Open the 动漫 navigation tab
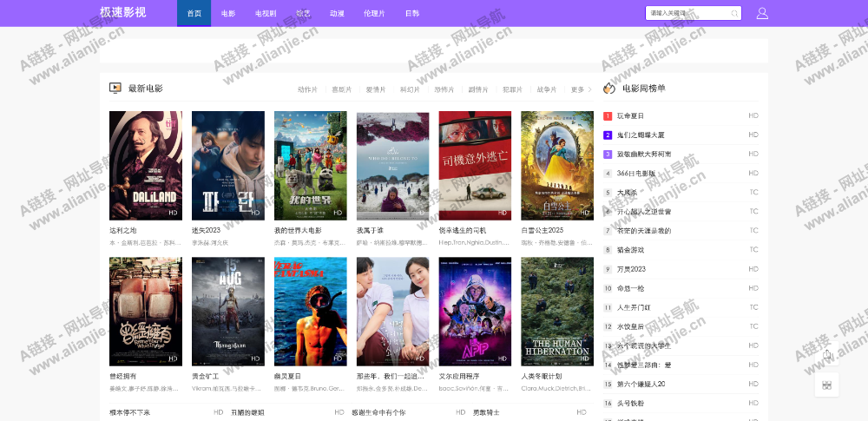This screenshot has width=868, height=421. coord(337,13)
